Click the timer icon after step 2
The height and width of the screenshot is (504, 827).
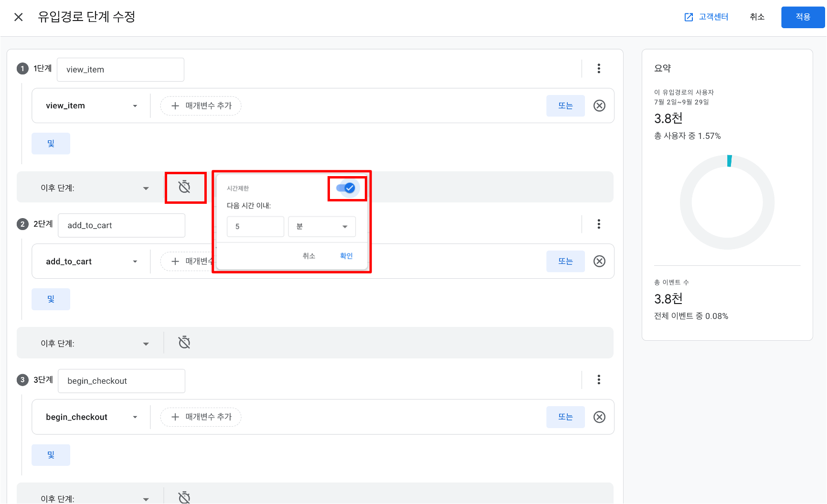(184, 343)
